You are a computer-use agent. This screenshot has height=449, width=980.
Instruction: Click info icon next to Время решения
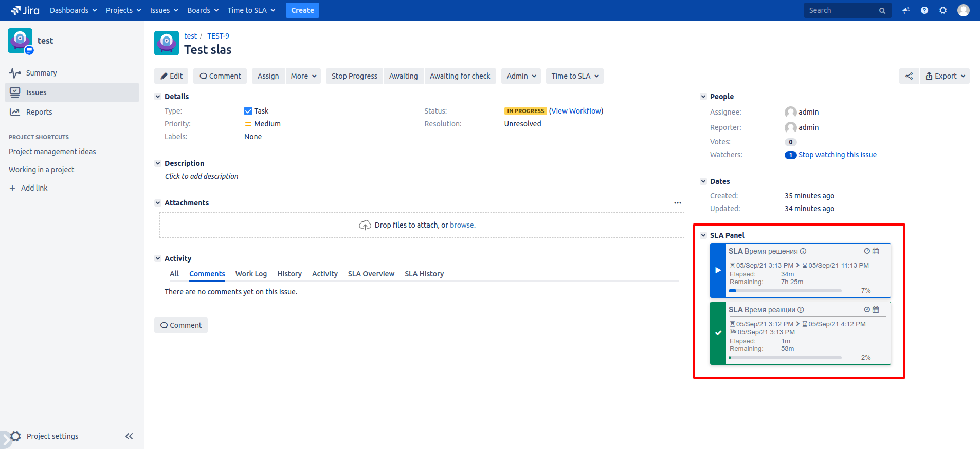(803, 251)
